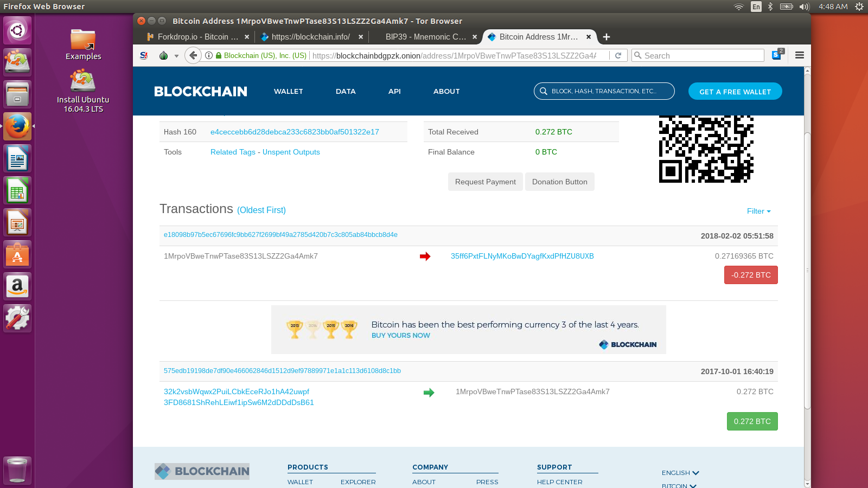Open LibreOffice Impress from launcher
The width and height of the screenshot is (868, 488).
tap(17, 222)
